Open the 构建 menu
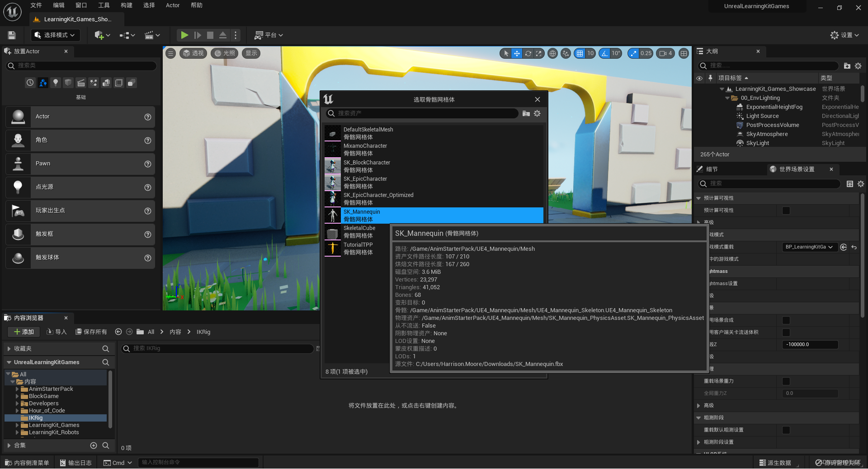868x469 pixels. point(127,5)
